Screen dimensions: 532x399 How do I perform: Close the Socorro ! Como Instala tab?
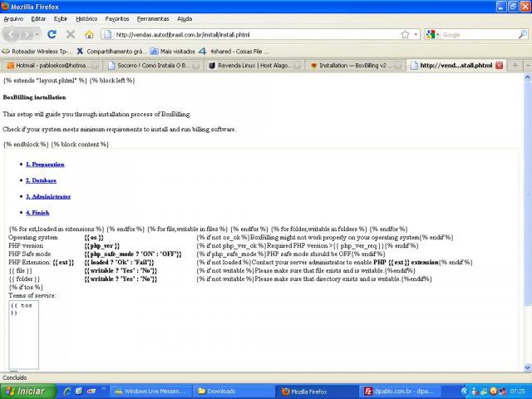tap(196, 66)
